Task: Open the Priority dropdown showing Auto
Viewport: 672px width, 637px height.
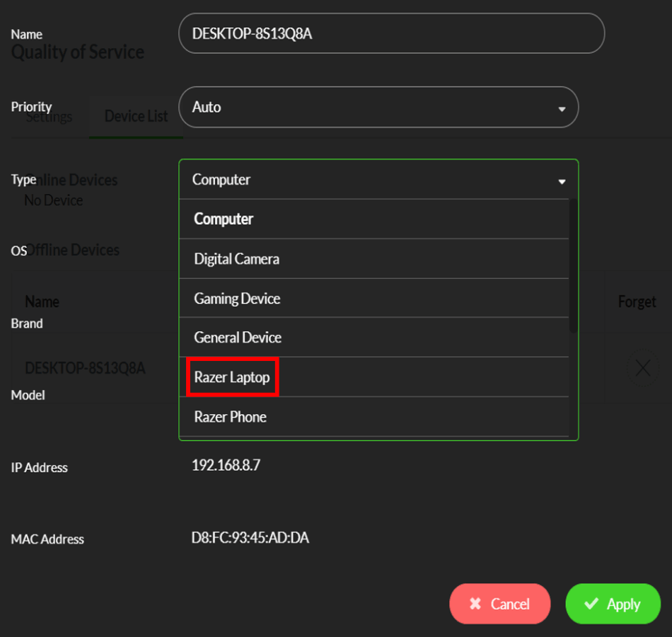Action: pos(378,107)
